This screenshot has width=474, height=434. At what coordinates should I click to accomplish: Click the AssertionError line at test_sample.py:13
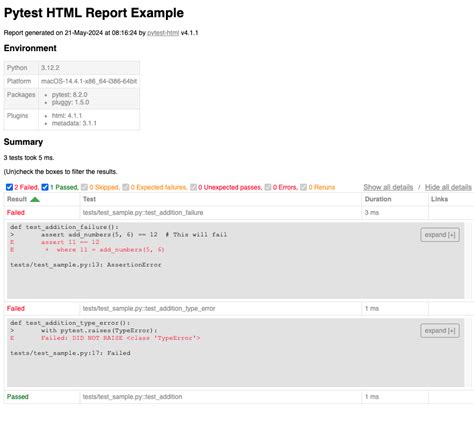[86, 265]
